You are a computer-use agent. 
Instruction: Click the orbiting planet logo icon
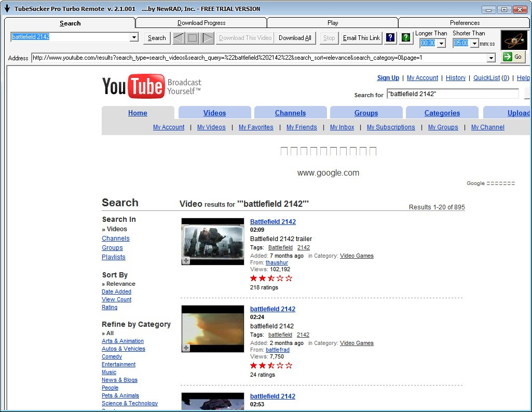click(x=514, y=40)
